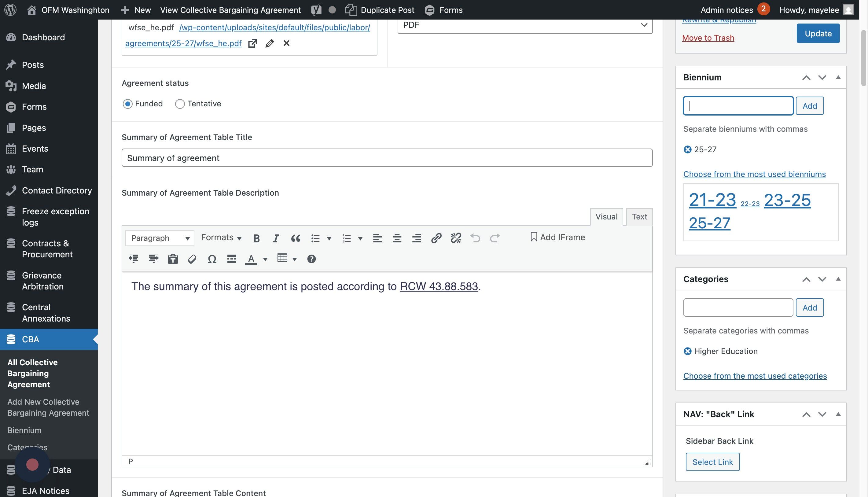Image resolution: width=868 pixels, height=497 pixels.
Task: Switch to the Text editor tab
Action: point(639,217)
